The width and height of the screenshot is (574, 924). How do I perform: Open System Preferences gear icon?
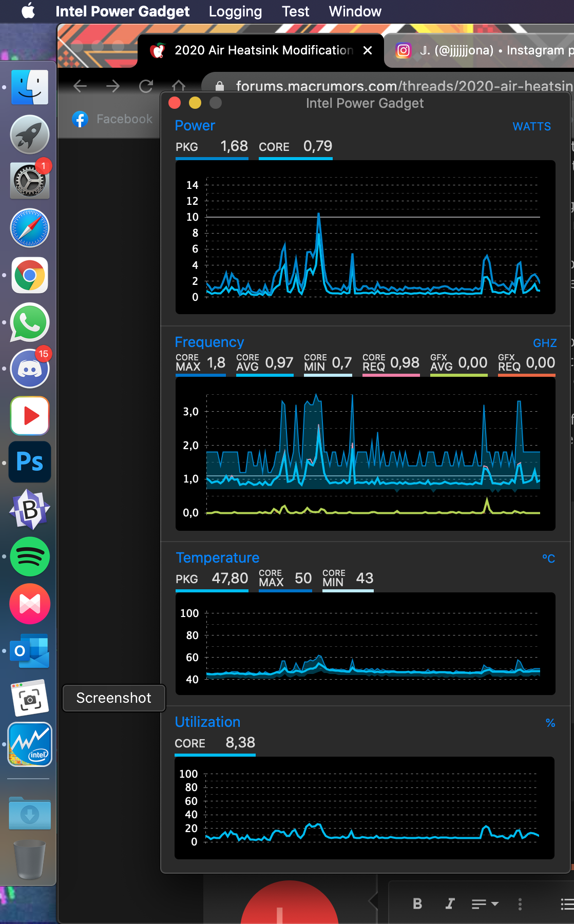point(30,181)
